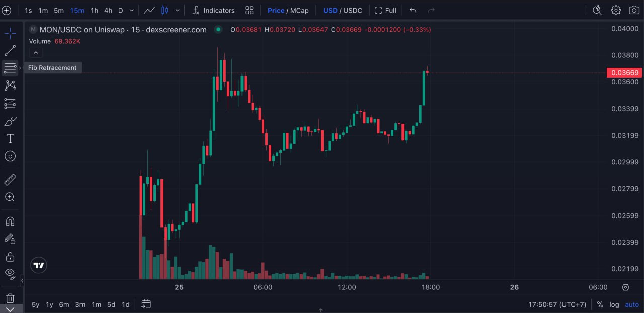Pick the brush drawing tool
644x313 pixels.
10,121
